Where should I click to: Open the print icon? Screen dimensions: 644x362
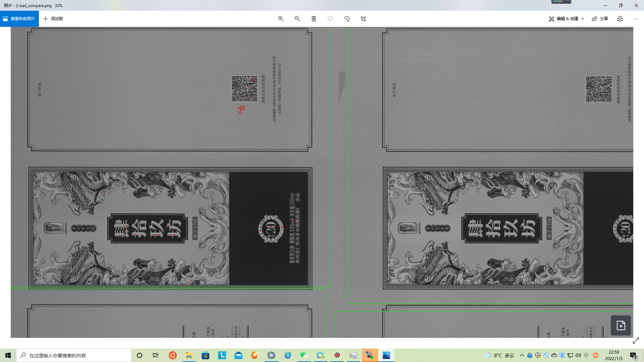click(620, 19)
